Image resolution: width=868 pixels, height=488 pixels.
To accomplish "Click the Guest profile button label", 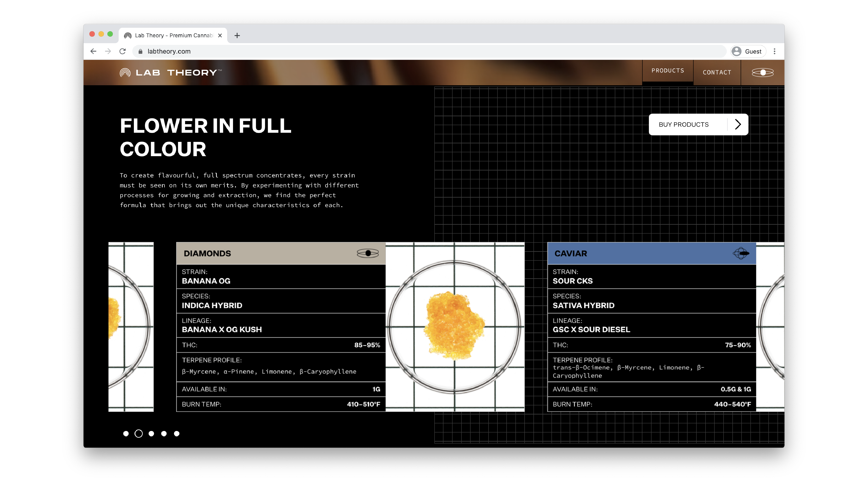I will coord(753,51).
